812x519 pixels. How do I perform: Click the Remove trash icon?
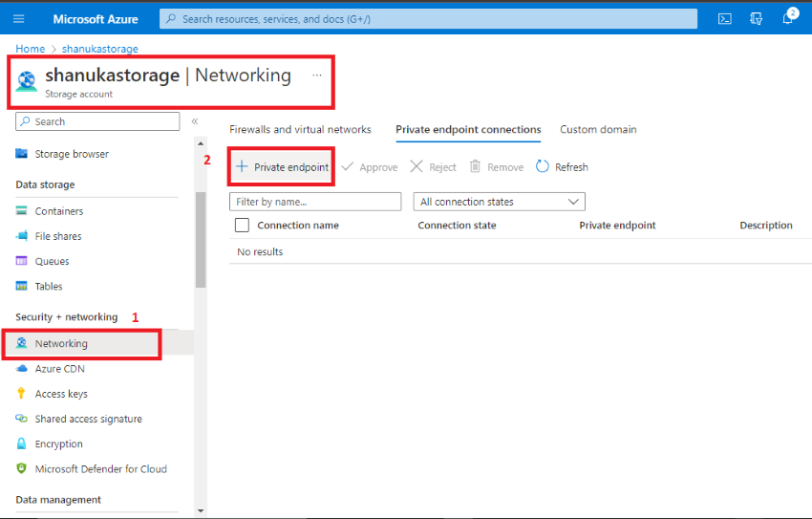click(475, 166)
